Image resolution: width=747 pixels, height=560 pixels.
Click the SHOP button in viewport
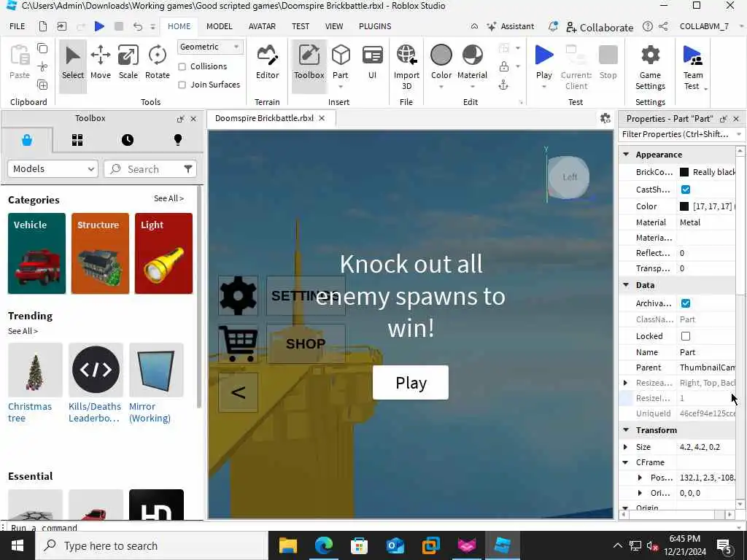306,343
